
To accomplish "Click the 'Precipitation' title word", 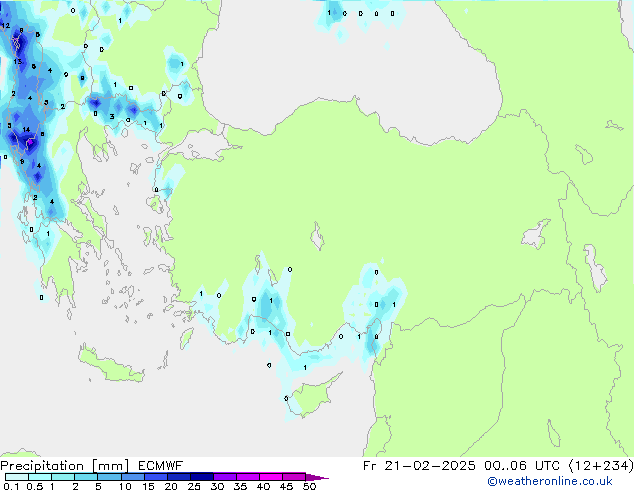I will point(42,466).
